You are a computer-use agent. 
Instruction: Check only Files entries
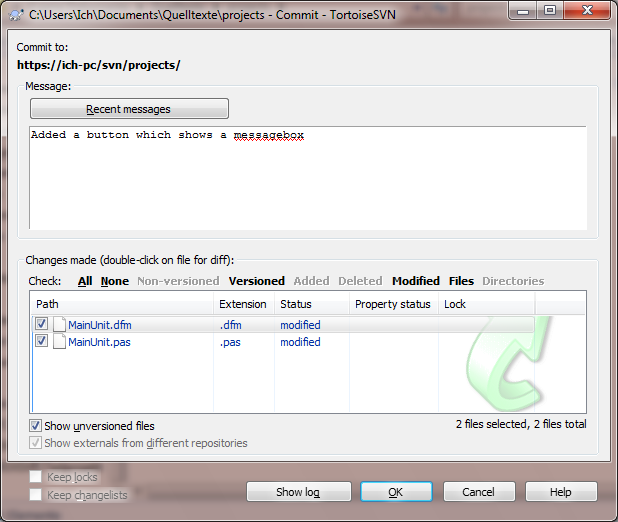pyautogui.click(x=461, y=281)
